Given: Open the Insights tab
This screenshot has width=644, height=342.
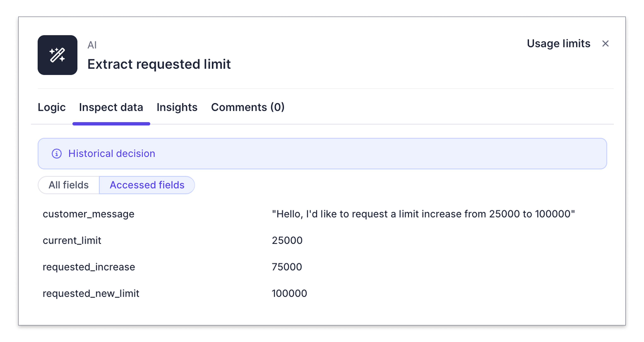Looking at the screenshot, I should pos(177,107).
